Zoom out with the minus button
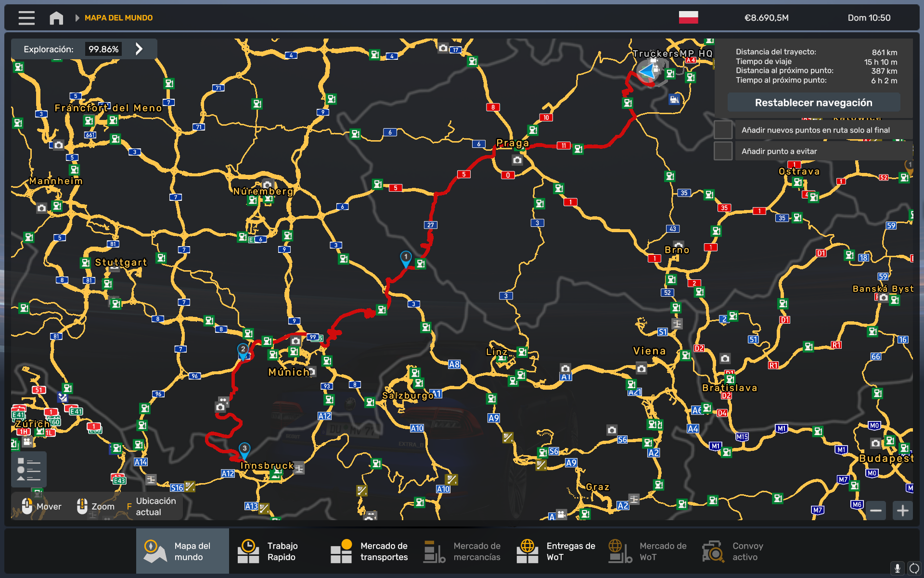 (876, 510)
